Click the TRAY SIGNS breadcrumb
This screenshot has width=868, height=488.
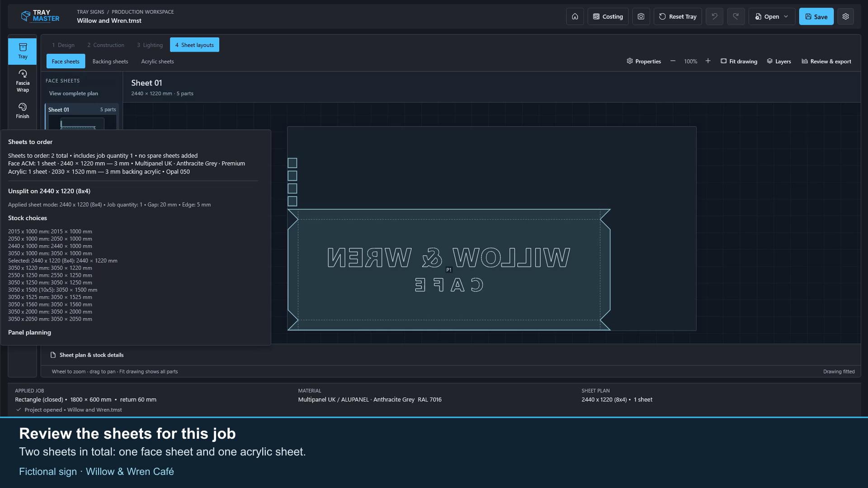pyautogui.click(x=90, y=12)
